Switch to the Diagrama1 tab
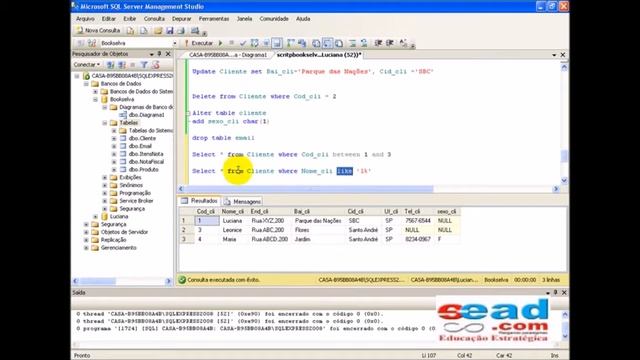This screenshot has height=360, width=640. [x=228, y=55]
